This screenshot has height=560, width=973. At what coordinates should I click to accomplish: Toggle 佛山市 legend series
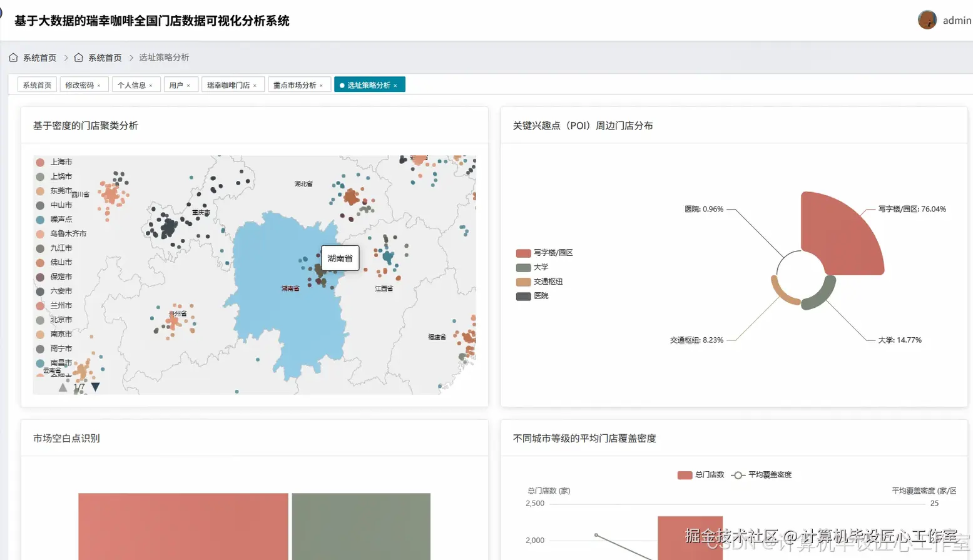(x=54, y=263)
